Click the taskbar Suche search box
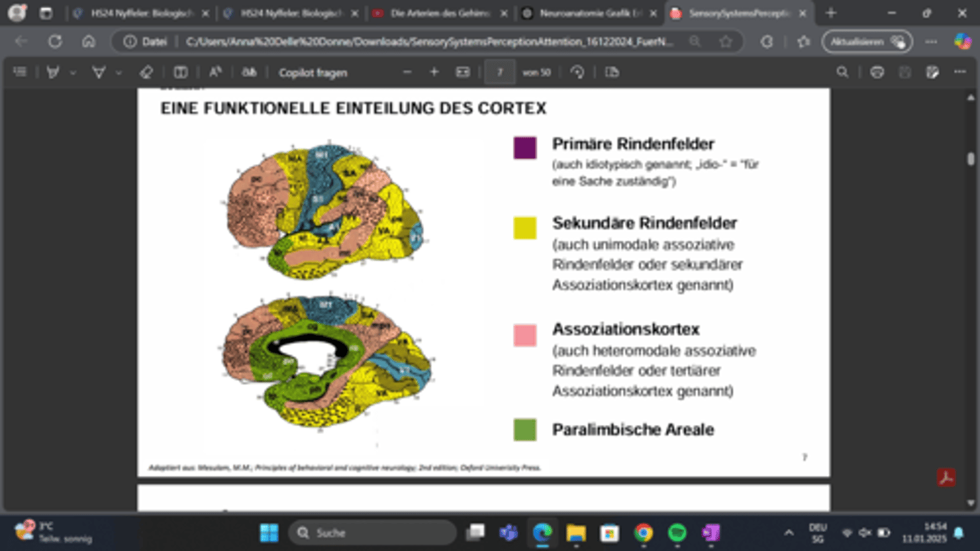 click(x=372, y=532)
